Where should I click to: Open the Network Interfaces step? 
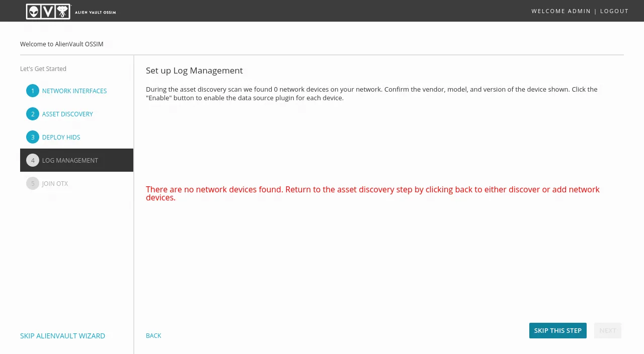[74, 91]
